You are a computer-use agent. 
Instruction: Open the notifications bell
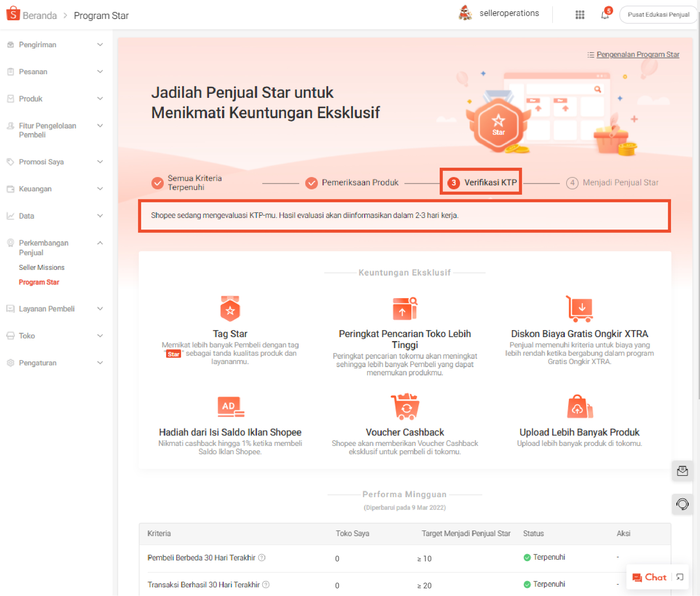605,15
